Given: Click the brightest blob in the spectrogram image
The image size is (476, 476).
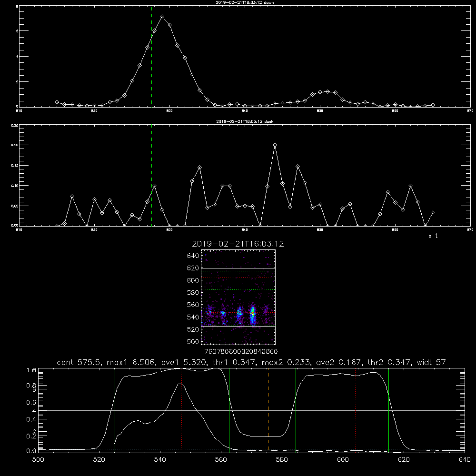Looking at the screenshot, I should point(253,315).
